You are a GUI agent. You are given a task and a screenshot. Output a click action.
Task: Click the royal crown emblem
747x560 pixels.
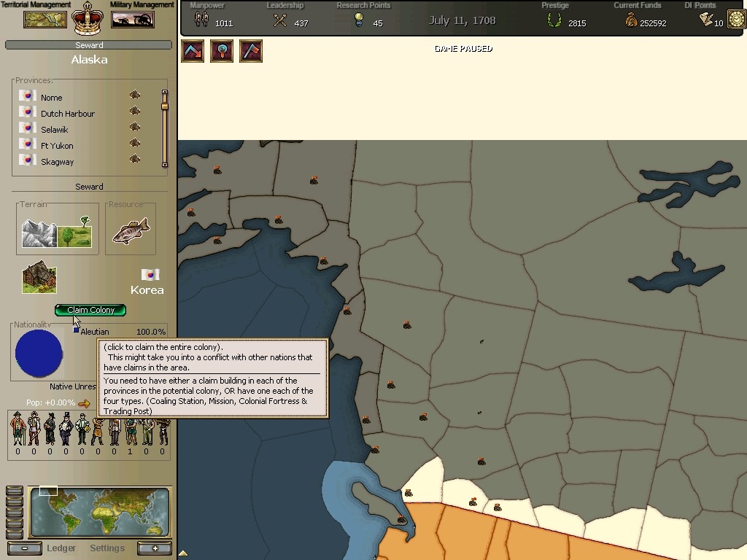[88, 18]
